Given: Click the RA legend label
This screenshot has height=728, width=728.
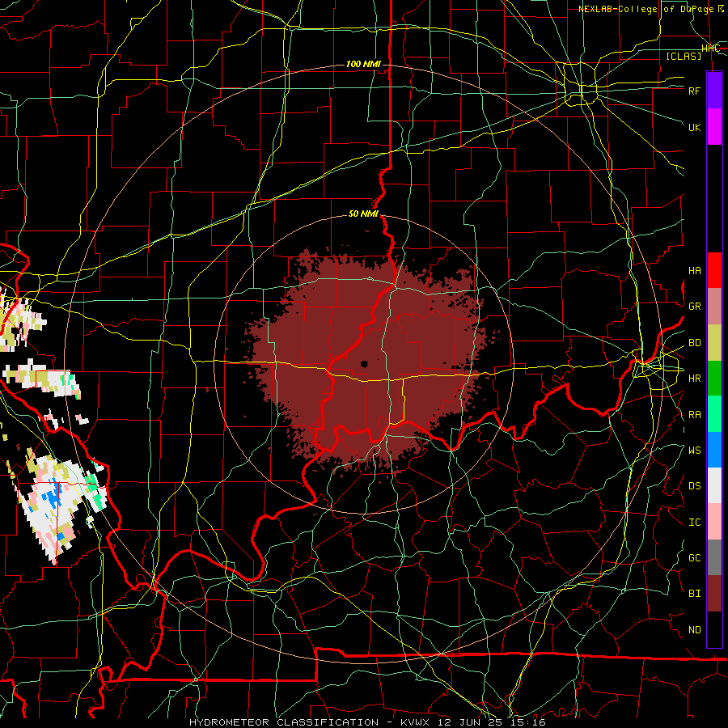Looking at the screenshot, I should point(694,415).
